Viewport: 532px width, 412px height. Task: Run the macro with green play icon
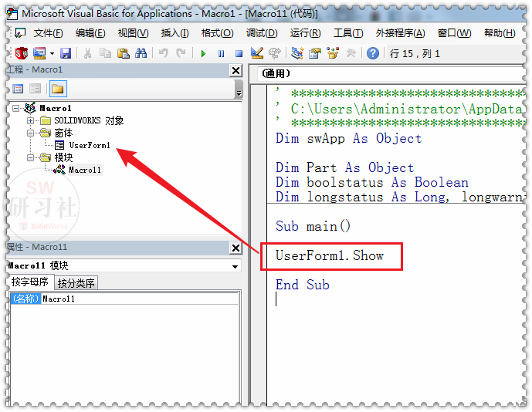click(x=203, y=53)
